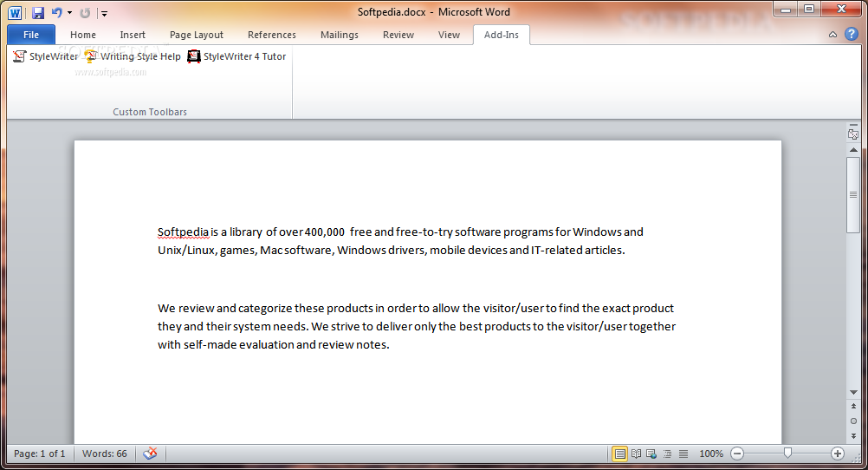Switch to the Insert tab

133,35
